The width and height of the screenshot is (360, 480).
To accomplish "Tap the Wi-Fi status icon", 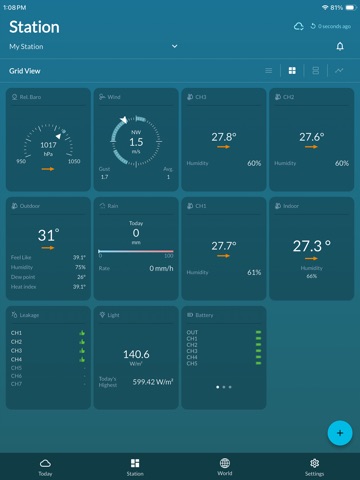I will click(325, 7).
